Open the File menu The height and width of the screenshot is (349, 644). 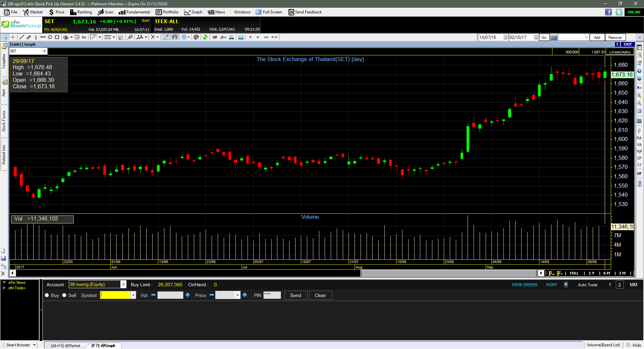11,12
